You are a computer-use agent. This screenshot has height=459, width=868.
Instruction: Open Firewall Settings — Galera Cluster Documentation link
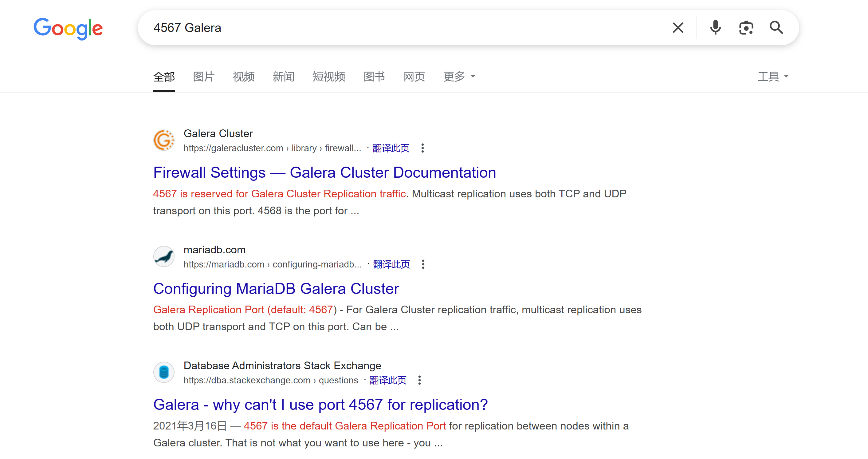tap(324, 173)
